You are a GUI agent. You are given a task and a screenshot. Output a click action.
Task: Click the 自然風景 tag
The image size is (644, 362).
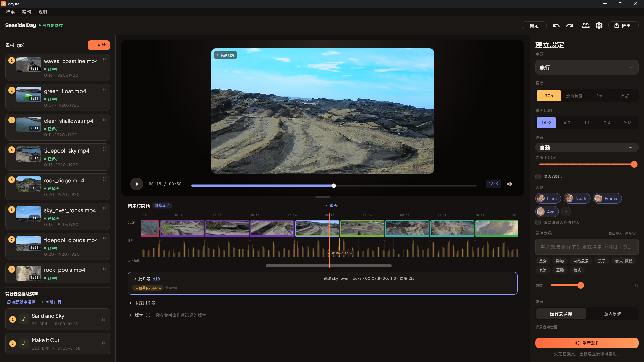tap(581, 261)
